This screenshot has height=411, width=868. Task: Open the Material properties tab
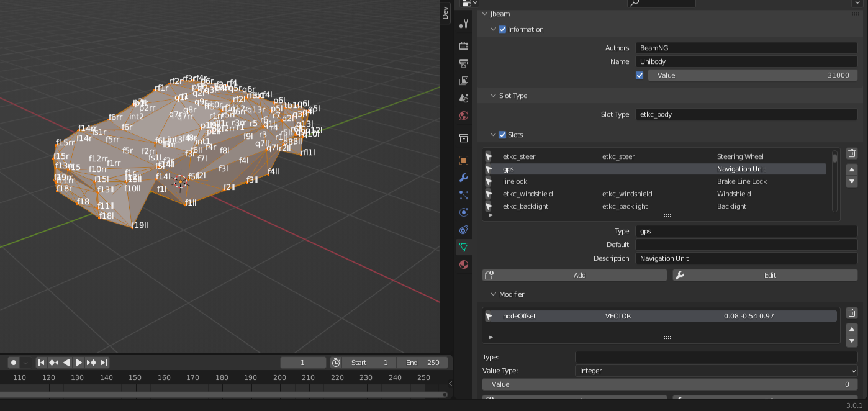pos(463,265)
